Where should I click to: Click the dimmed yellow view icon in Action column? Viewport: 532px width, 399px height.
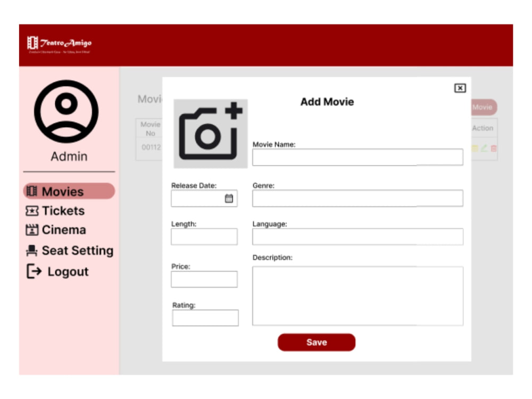(475, 148)
